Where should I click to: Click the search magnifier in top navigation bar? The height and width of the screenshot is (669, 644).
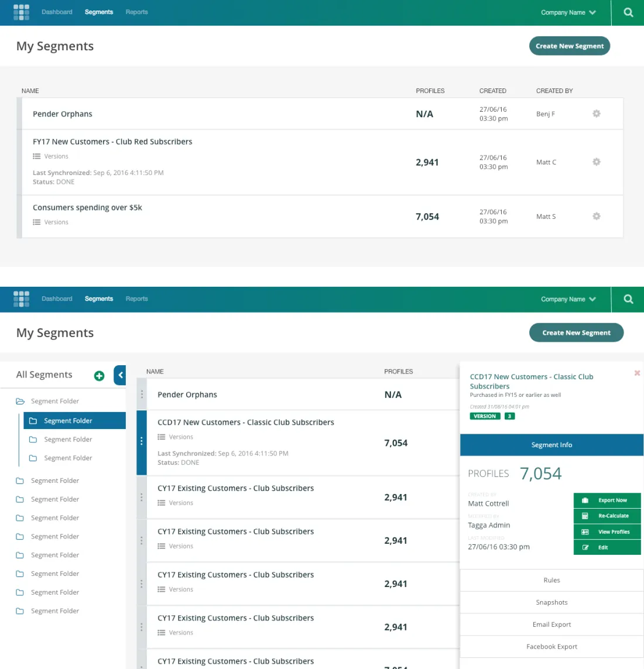click(x=628, y=12)
